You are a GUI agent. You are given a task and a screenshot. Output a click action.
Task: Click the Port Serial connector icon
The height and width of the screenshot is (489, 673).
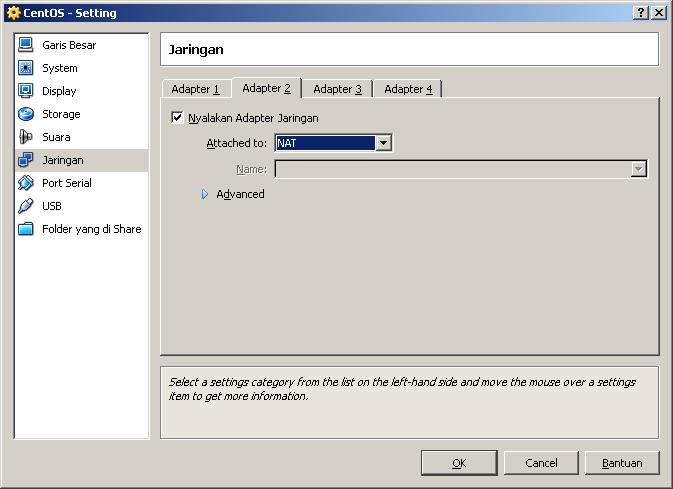click(x=25, y=182)
